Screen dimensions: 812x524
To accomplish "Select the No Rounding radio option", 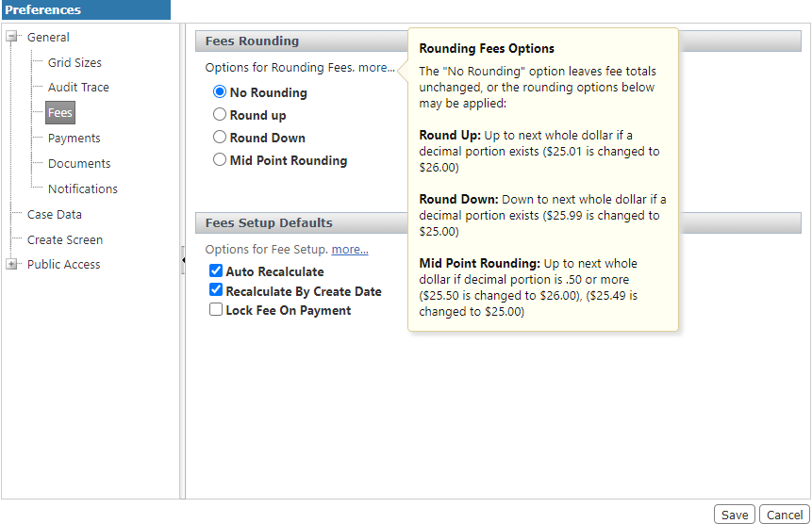I will tap(220, 92).
